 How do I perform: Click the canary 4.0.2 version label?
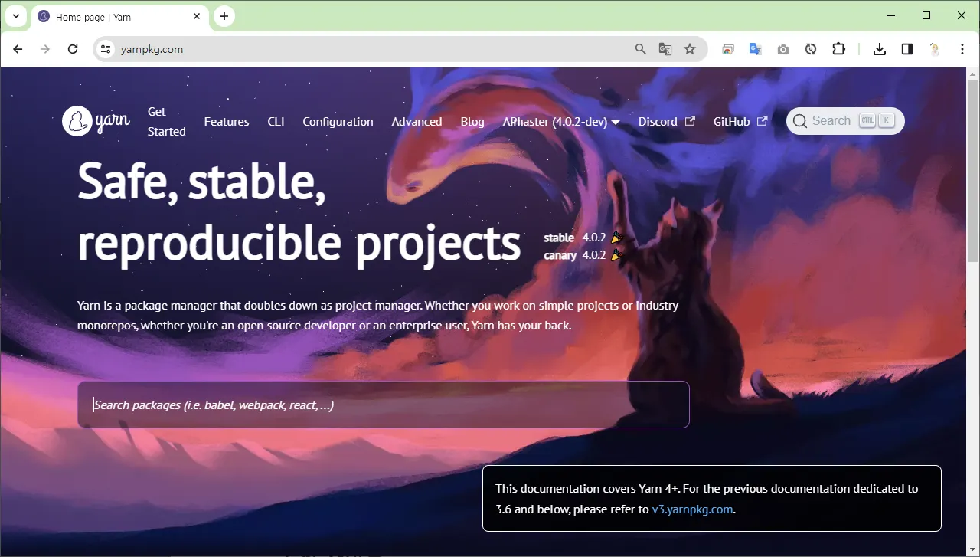(x=583, y=255)
